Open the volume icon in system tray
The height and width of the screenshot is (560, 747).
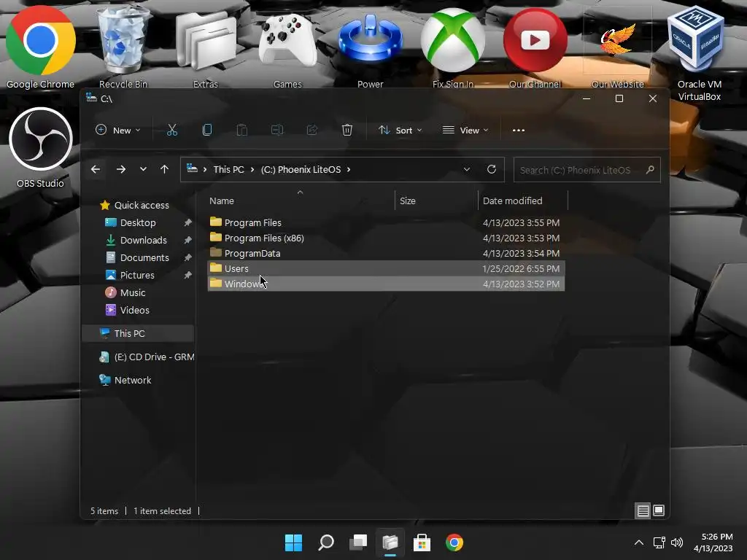(676, 542)
